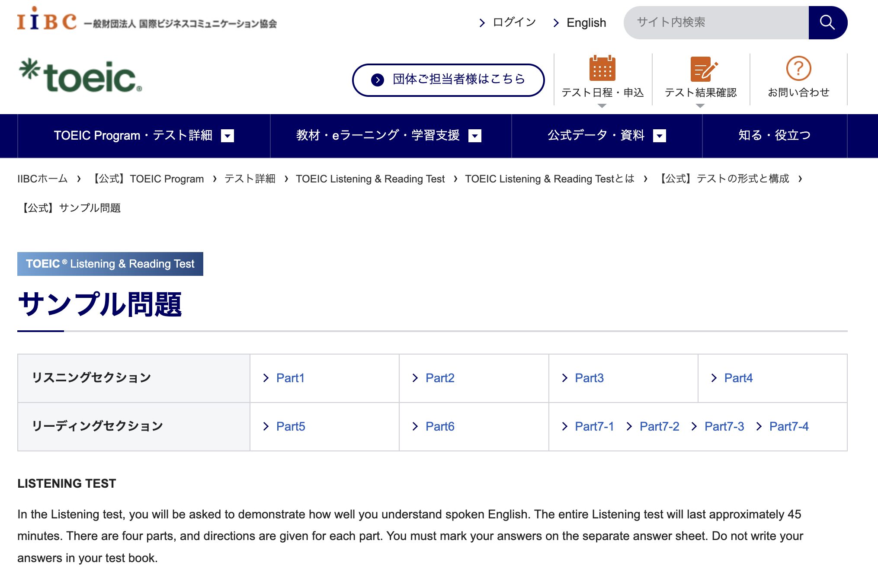The width and height of the screenshot is (878, 588).
Task: Open the 公式データ・資料 menu
Action: [x=607, y=136]
